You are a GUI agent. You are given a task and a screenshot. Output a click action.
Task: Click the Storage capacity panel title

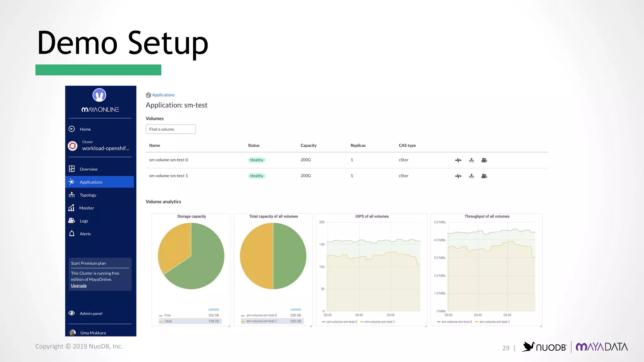point(192,217)
